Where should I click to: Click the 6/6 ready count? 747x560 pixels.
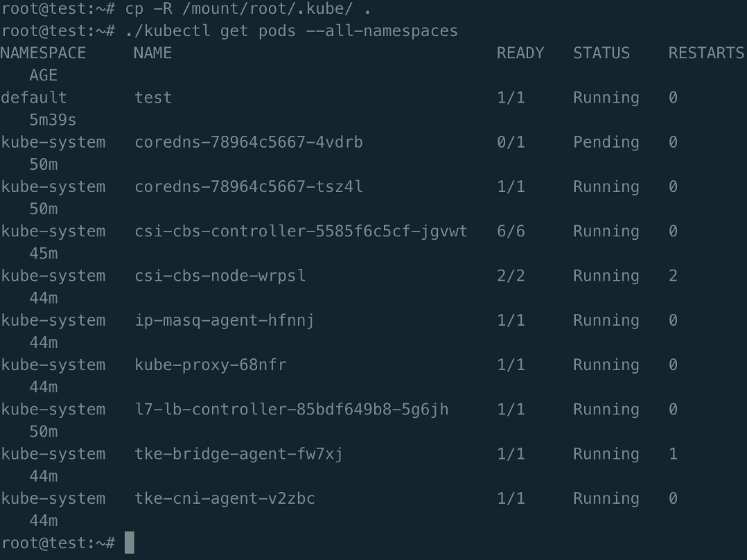(511, 231)
